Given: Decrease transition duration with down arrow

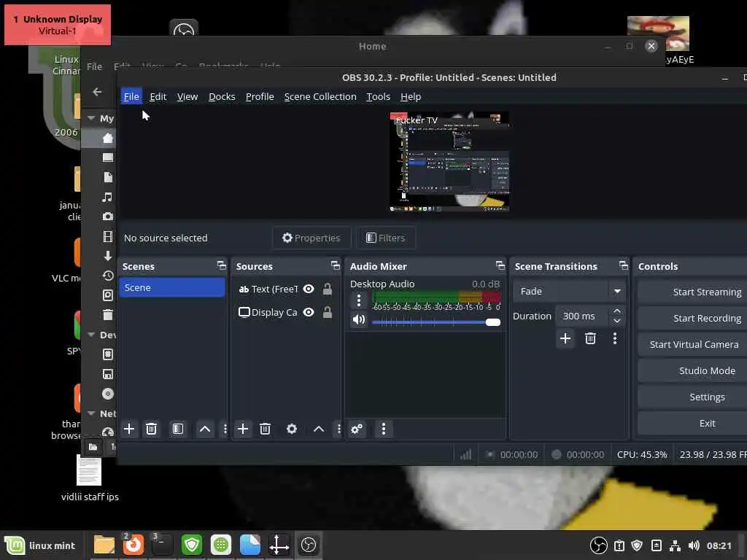Looking at the screenshot, I should point(617,321).
